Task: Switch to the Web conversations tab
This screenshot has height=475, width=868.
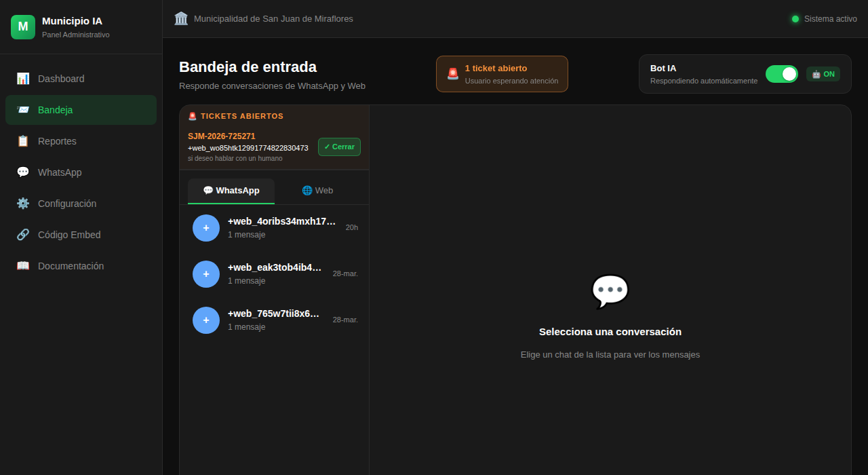Action: 317,191
